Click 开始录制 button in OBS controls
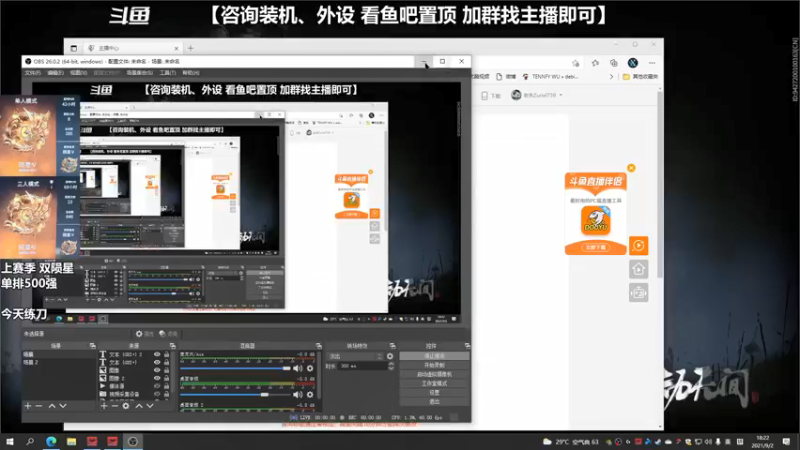800x450 pixels. 434,365
